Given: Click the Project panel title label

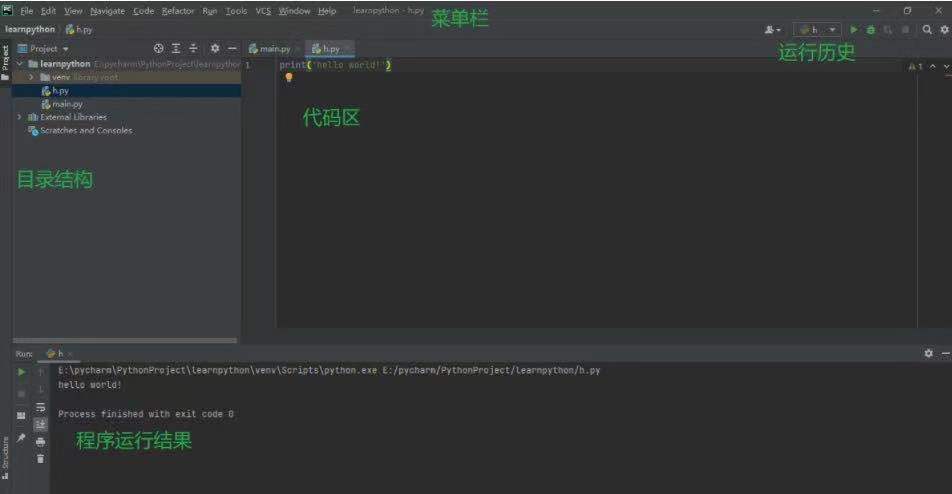Looking at the screenshot, I should coord(44,49).
